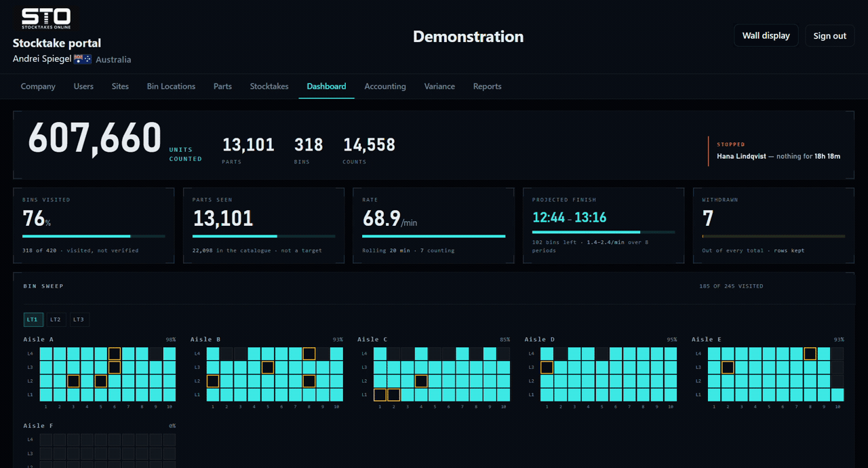Select outlined bin Aisle A L2 column 3
The width and height of the screenshot is (868, 468).
point(73,381)
